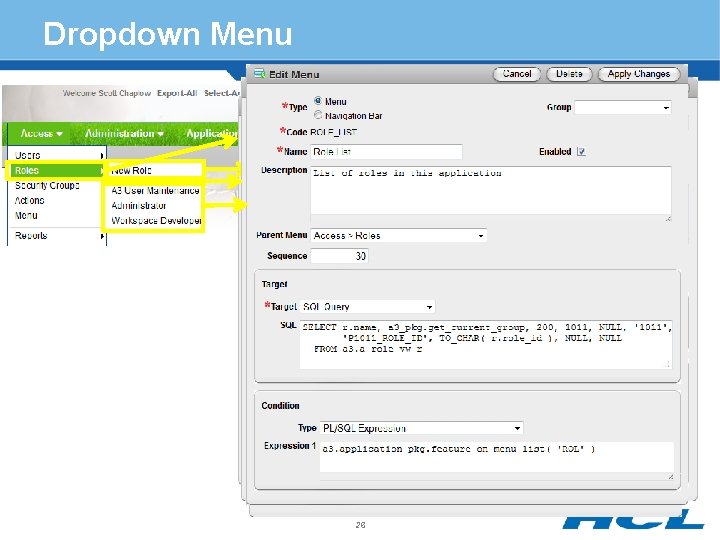Click the Sequence input field

[339, 256]
